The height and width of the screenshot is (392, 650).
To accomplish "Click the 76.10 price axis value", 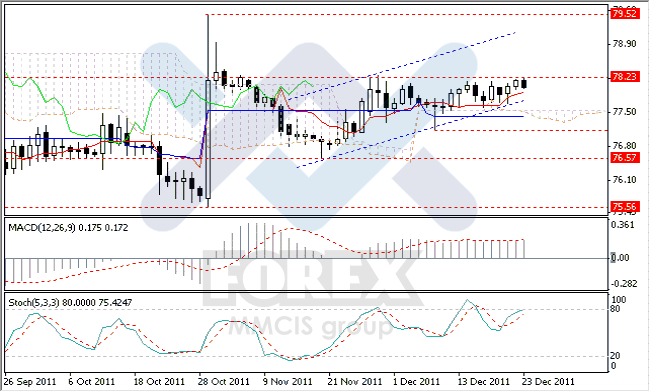I will pos(624,180).
